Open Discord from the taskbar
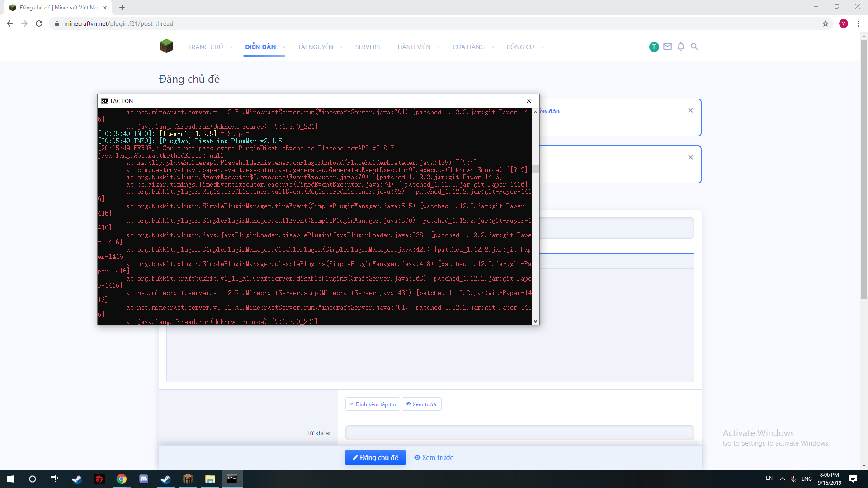This screenshot has width=868, height=488. click(x=144, y=479)
